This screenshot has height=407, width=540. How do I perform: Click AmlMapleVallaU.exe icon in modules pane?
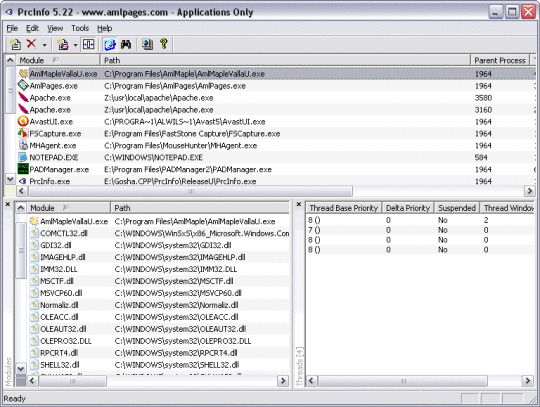(34, 221)
